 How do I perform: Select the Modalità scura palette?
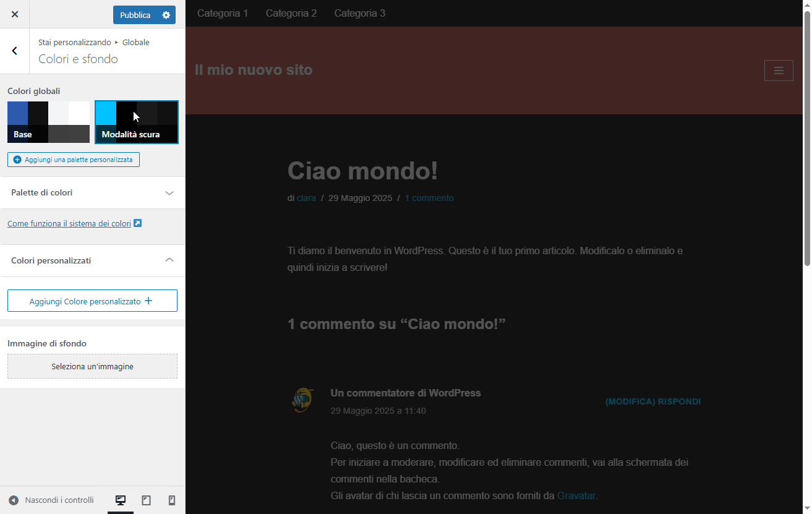click(137, 122)
